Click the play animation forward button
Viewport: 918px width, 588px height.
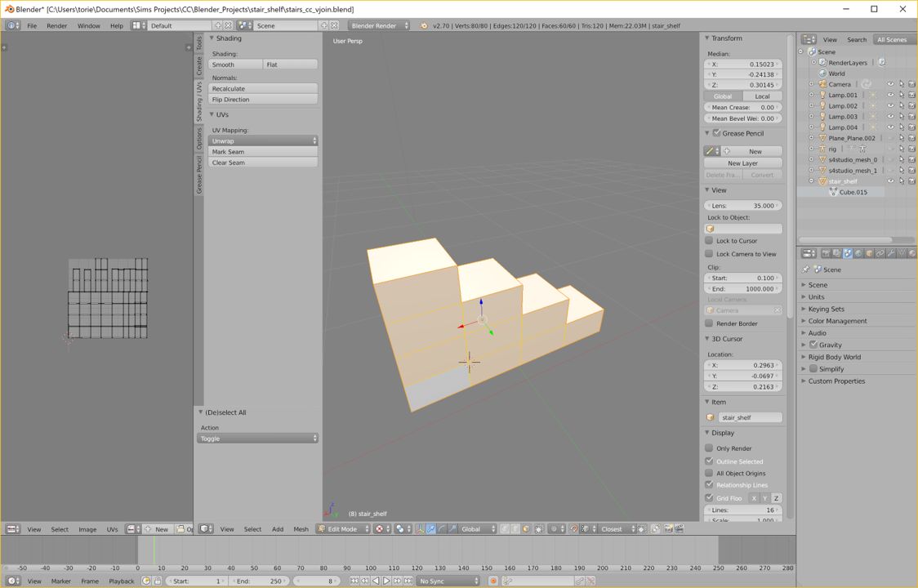(x=386, y=581)
